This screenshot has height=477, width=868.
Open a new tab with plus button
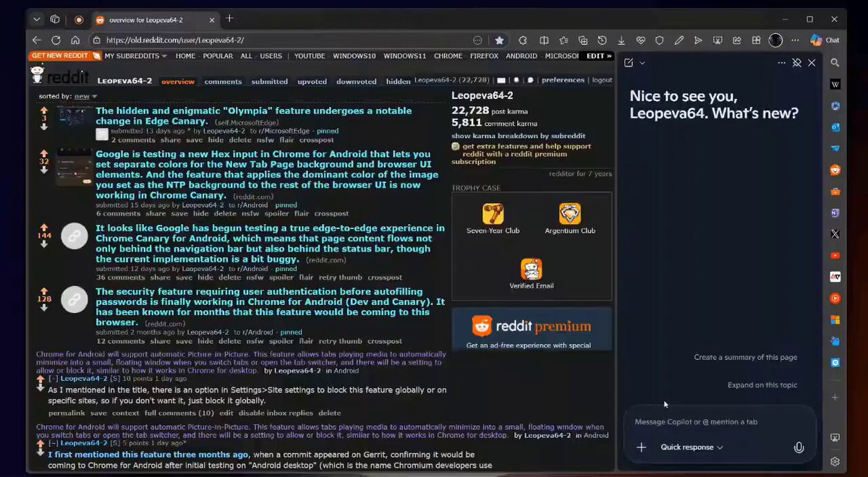(229, 19)
